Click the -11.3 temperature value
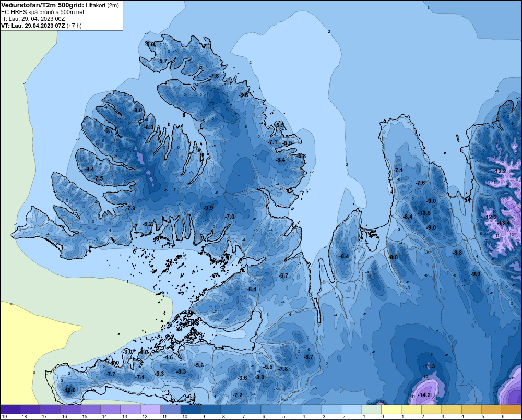Image resolution: width=522 pixels, height=420 pixels. (x=429, y=366)
